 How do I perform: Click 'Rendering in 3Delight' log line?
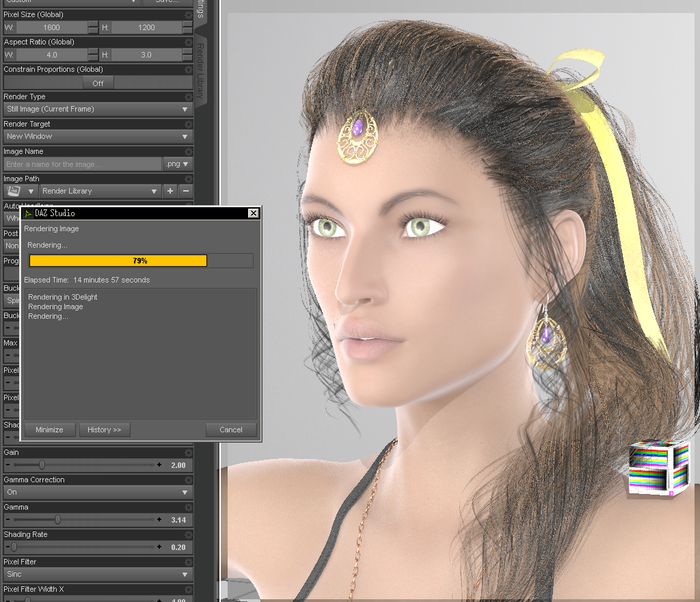62,297
